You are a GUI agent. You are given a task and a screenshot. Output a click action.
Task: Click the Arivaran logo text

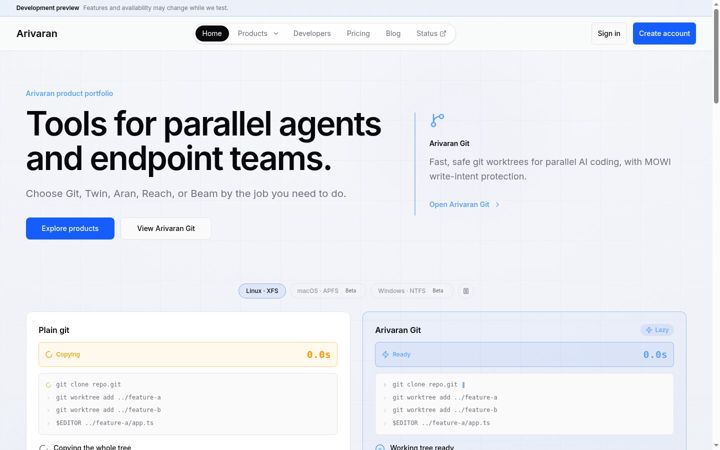[x=37, y=34]
